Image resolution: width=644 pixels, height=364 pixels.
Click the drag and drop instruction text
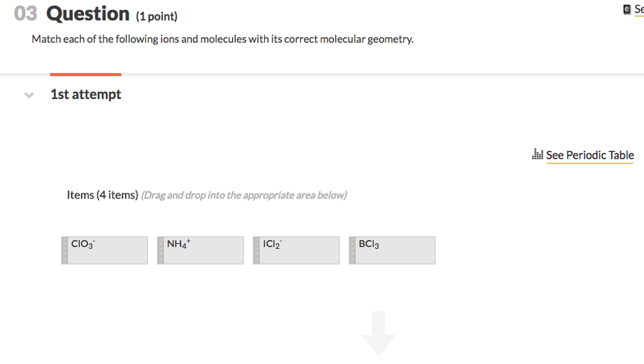pyautogui.click(x=244, y=195)
